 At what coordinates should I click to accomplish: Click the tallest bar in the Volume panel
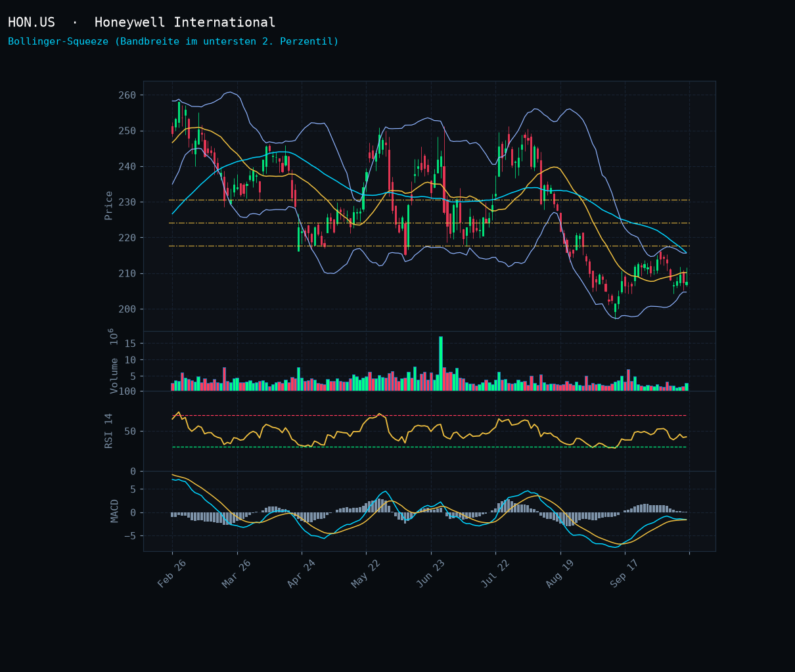point(441,364)
